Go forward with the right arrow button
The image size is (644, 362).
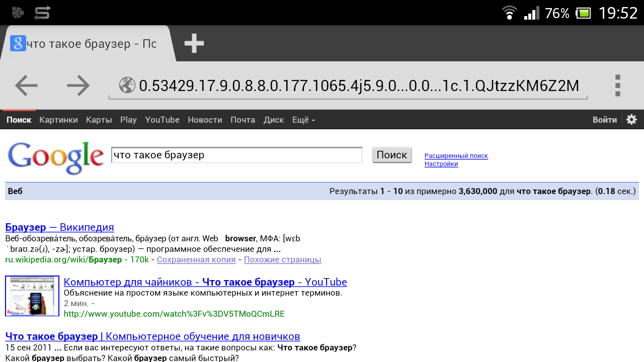coord(78,85)
